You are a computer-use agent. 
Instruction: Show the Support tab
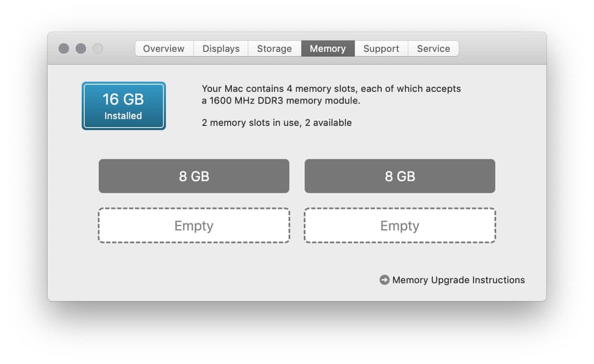point(381,48)
